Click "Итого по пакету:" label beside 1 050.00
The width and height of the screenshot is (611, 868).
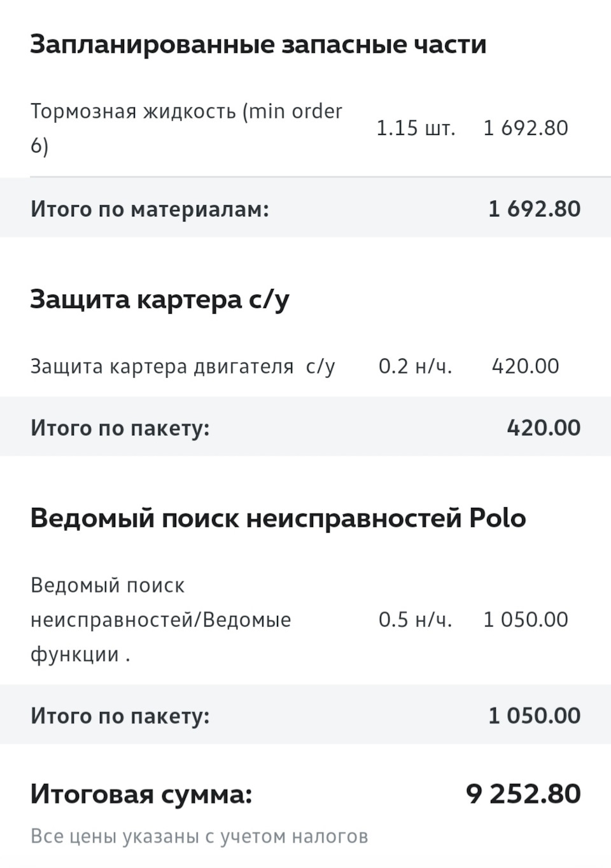click(x=120, y=716)
